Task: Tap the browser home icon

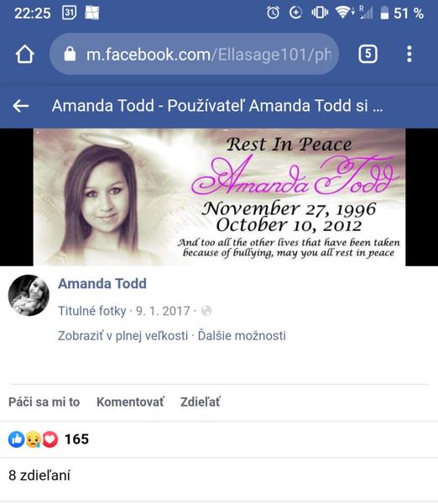Action: (25, 54)
